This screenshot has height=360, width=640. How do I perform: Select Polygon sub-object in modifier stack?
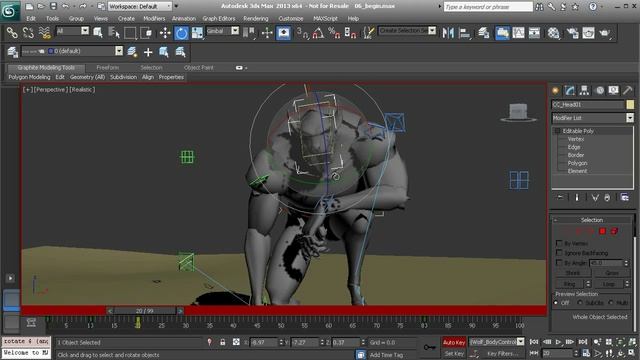coord(577,163)
